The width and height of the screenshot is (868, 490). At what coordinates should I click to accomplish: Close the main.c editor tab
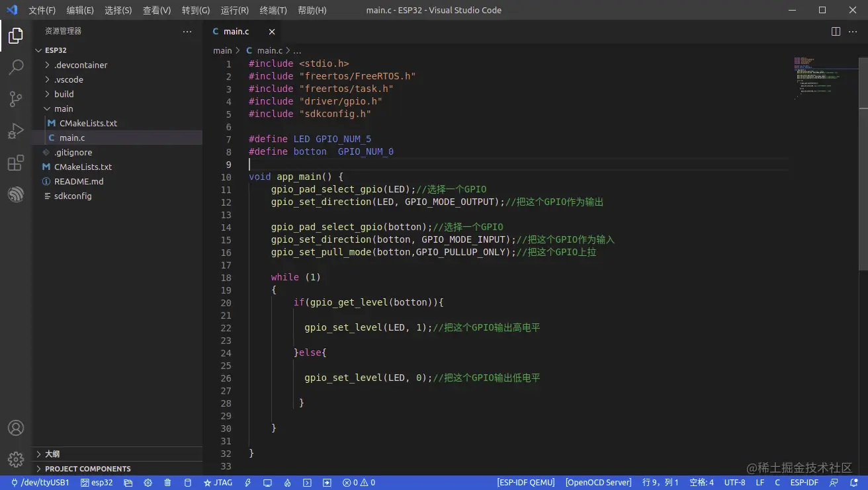coord(271,31)
